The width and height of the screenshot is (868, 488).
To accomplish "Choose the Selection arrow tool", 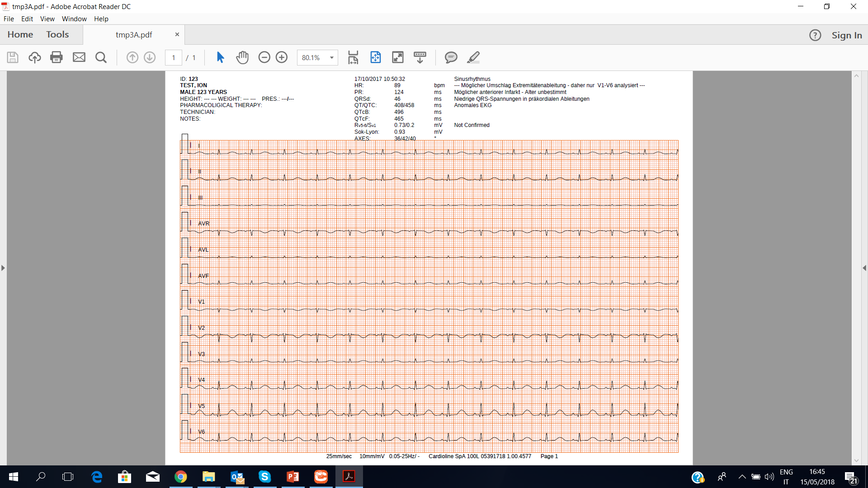I will (220, 57).
